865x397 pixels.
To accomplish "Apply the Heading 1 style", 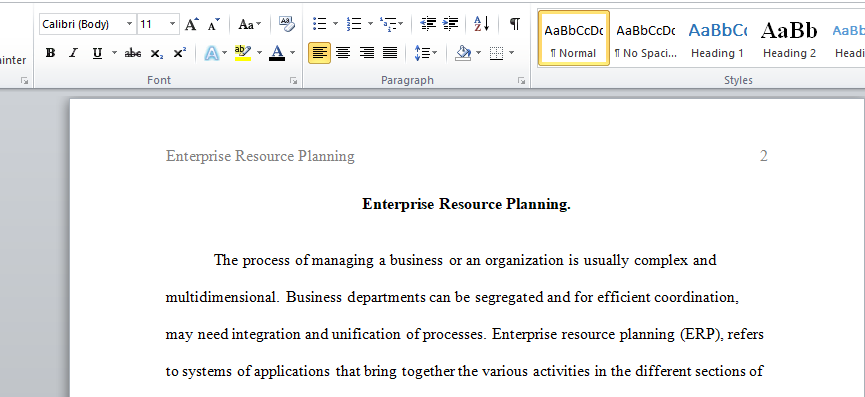I will click(x=717, y=38).
